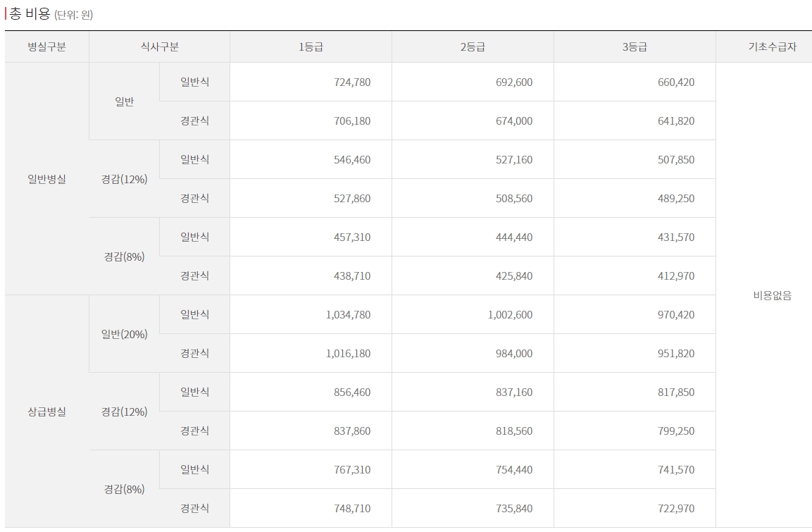Click the 비용없음 cell
The image size is (812, 532).
pos(772,295)
